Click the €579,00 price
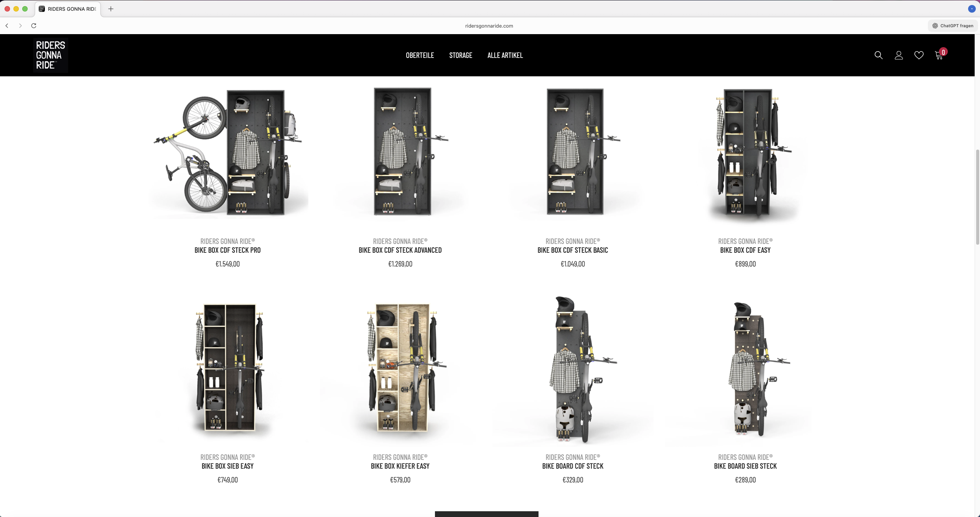 [x=400, y=480]
